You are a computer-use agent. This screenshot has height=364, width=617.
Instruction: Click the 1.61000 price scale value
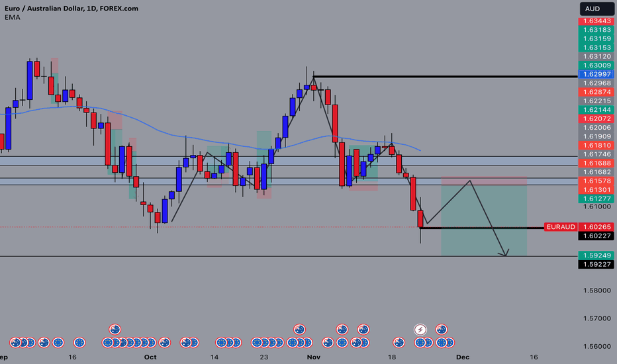[x=597, y=206]
